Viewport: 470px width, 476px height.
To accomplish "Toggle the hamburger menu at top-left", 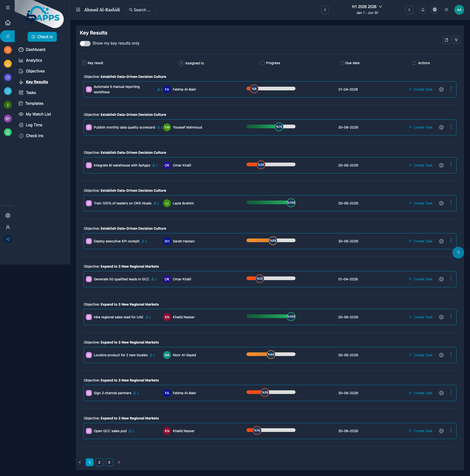I will [x=8, y=8].
